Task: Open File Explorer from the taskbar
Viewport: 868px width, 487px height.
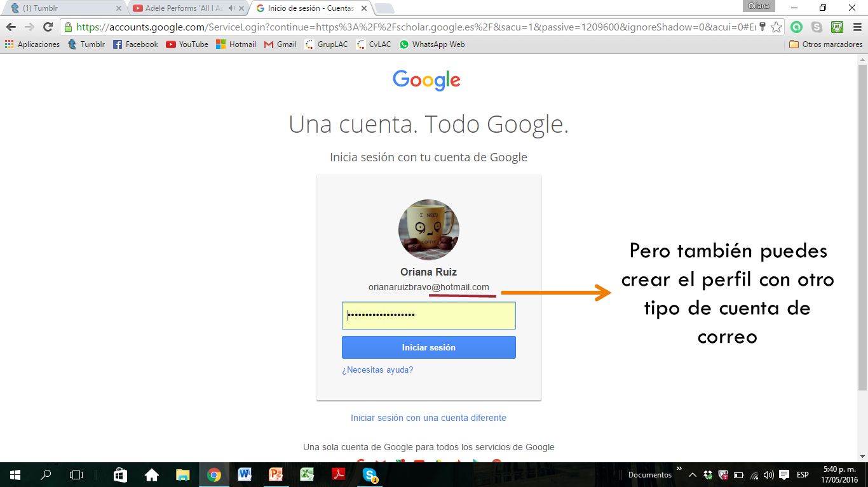Action: click(182, 474)
